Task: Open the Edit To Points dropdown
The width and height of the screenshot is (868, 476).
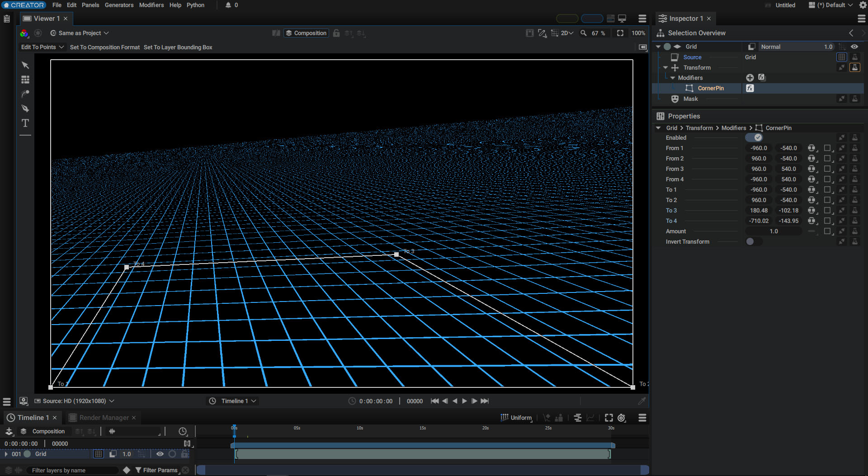Action: click(x=42, y=47)
